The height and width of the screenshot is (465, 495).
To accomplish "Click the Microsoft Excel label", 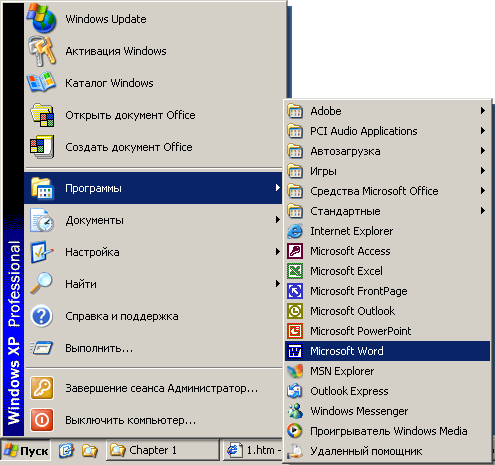I will click(x=346, y=271).
